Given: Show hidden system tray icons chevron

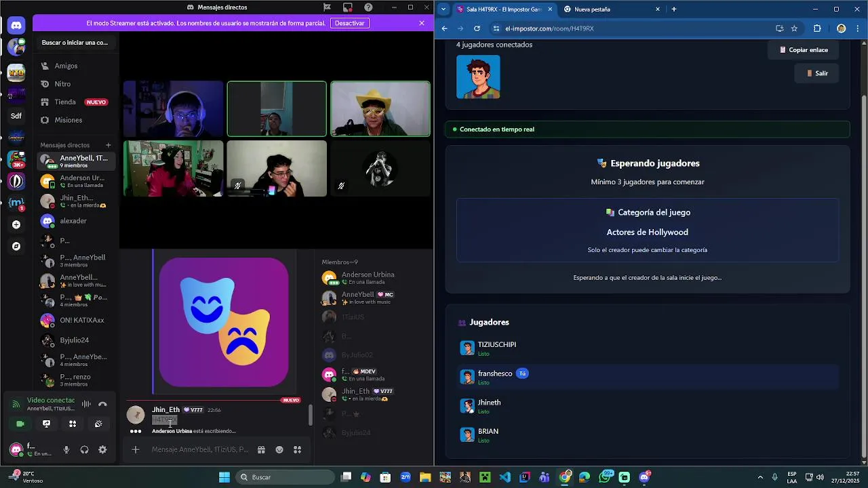Looking at the screenshot, I should click(759, 477).
